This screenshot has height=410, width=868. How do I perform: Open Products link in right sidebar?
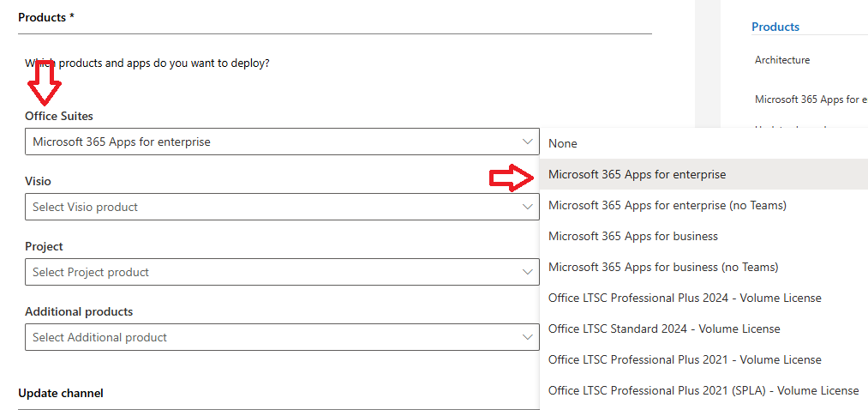(x=775, y=27)
